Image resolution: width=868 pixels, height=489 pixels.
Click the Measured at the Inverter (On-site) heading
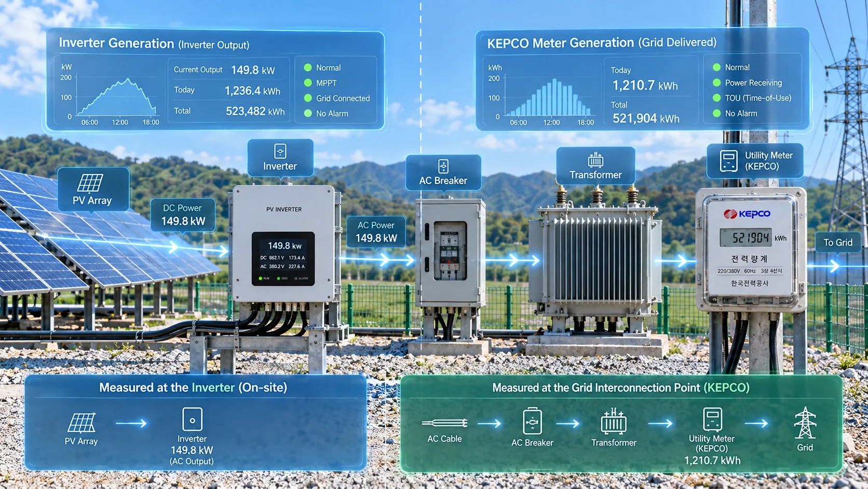193,388
